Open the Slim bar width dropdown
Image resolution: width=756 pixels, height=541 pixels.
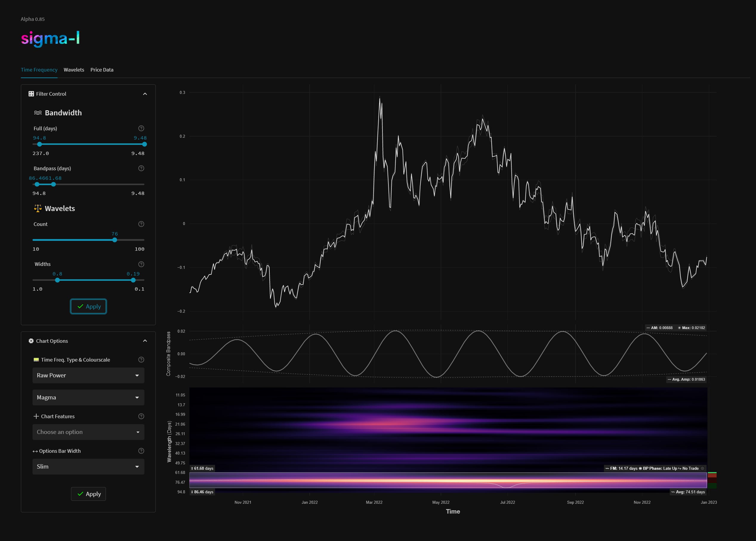coord(88,467)
